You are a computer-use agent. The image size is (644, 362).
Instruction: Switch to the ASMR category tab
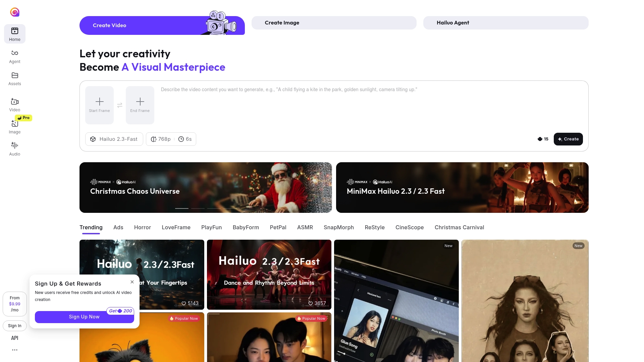(305, 227)
